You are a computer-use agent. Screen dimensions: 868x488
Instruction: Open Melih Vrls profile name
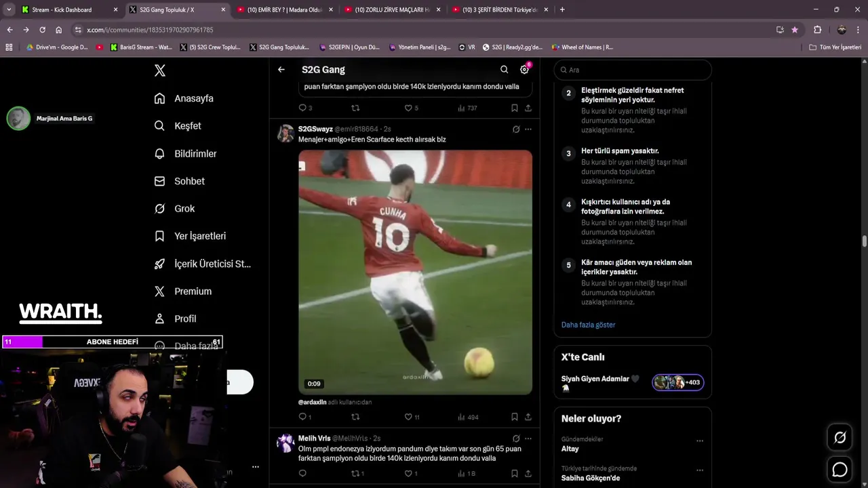pyautogui.click(x=314, y=439)
